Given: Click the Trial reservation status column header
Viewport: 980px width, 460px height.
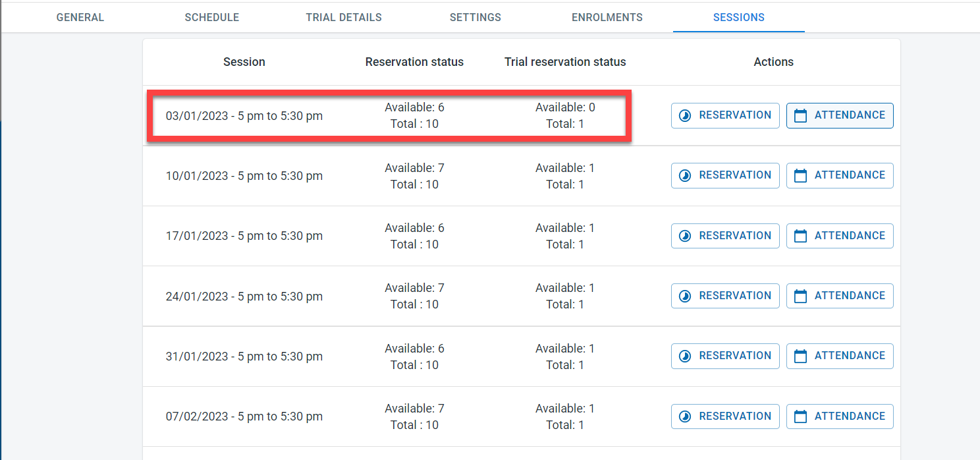Looking at the screenshot, I should pos(565,62).
